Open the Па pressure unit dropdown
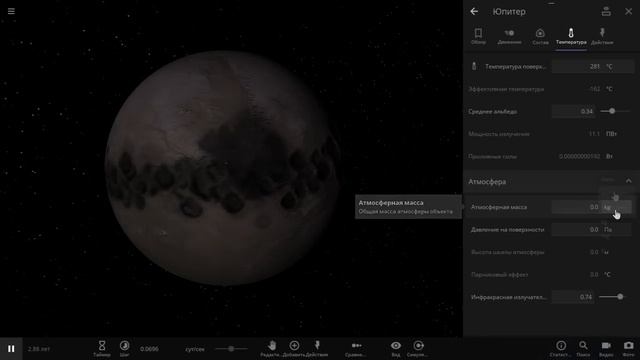Screen dimensions: 640x360 (x=616, y=229)
